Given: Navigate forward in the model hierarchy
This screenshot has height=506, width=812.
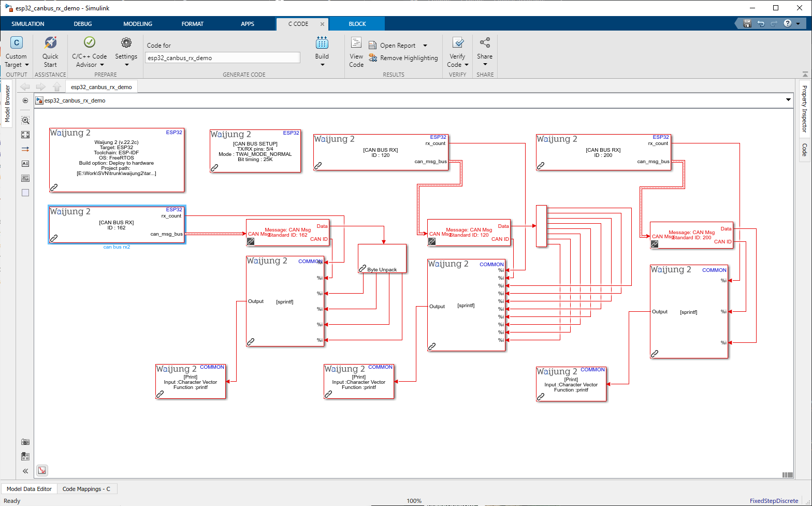Looking at the screenshot, I should coord(40,87).
